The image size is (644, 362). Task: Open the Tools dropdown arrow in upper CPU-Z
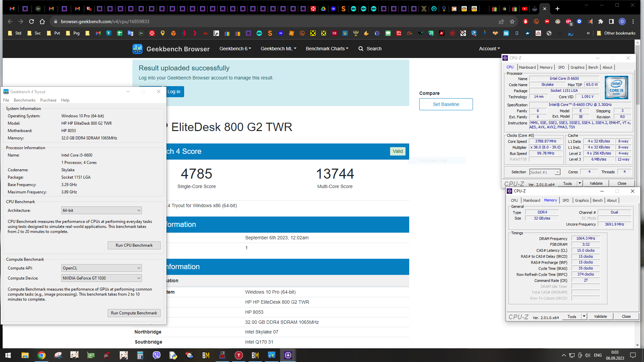pos(580,183)
